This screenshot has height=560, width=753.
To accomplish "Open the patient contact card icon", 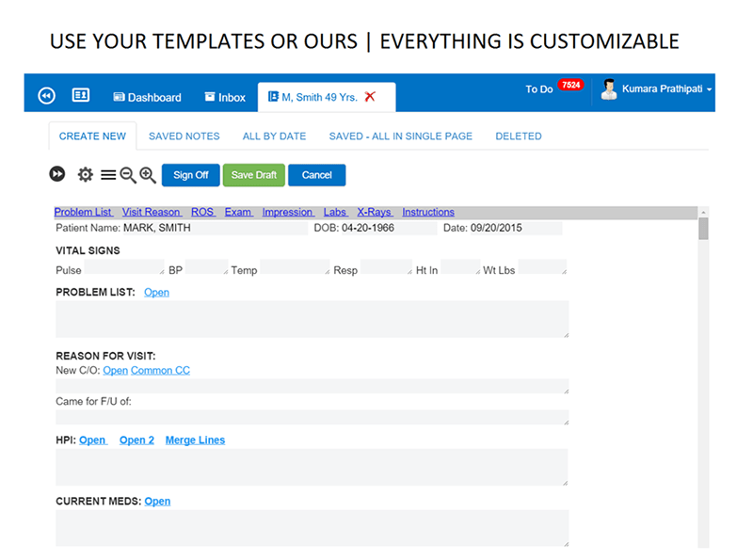I will click(80, 96).
